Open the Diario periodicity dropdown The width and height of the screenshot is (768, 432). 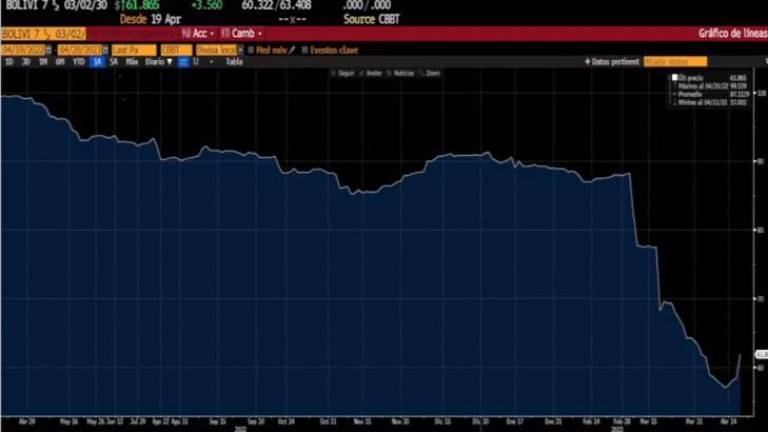(158, 61)
